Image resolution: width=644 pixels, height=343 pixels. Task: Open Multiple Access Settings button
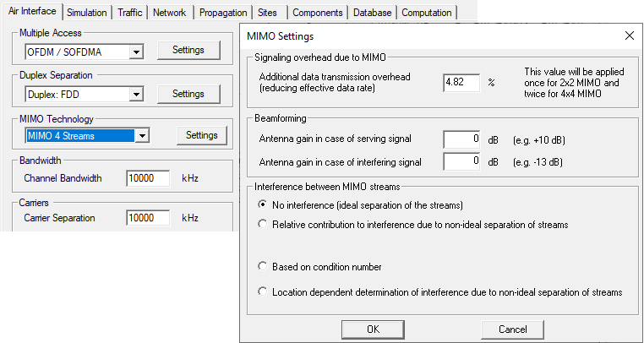coord(188,51)
